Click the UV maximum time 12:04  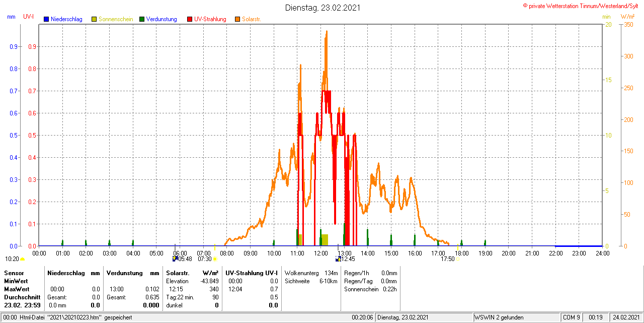(x=235, y=289)
